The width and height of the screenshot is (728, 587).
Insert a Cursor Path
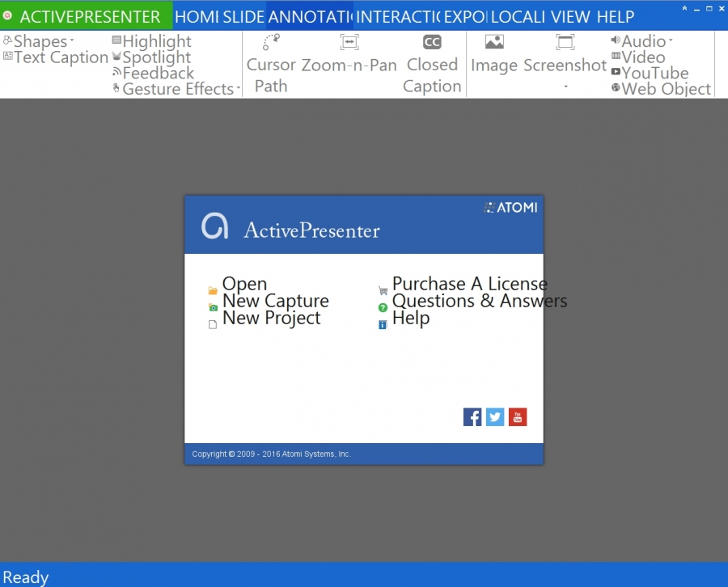pos(271,65)
